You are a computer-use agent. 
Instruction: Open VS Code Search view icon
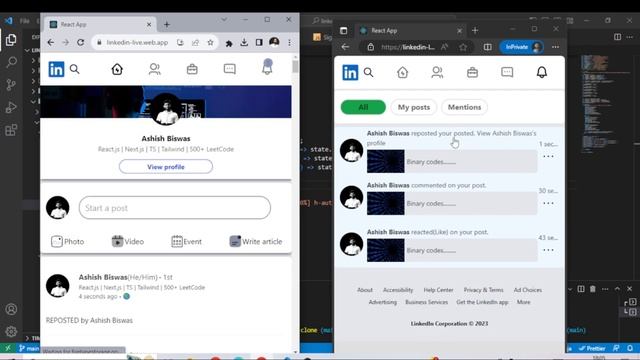(x=11, y=62)
